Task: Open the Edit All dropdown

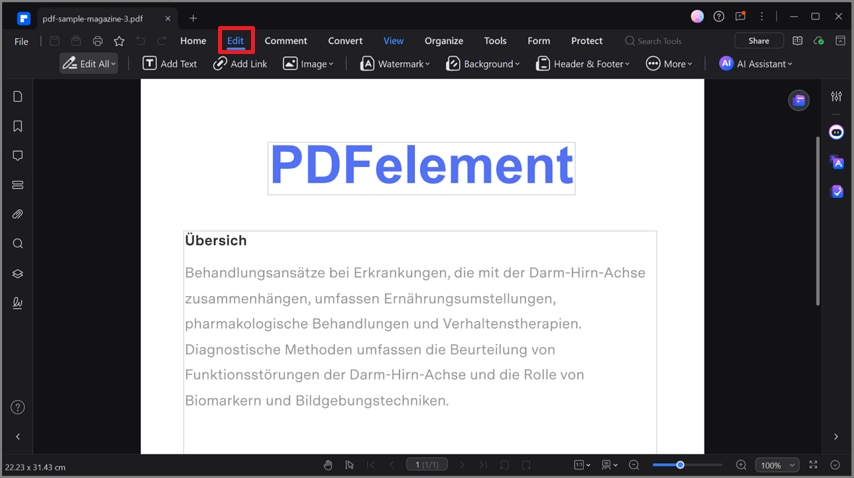Action: click(x=88, y=64)
